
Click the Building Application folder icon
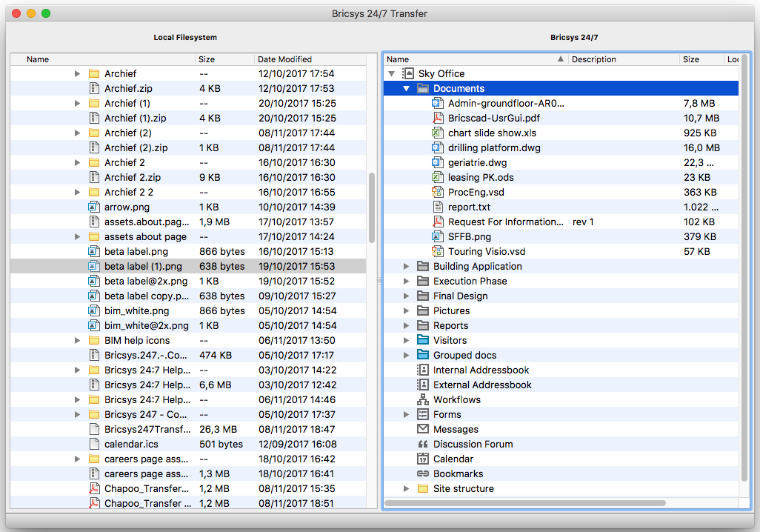[x=423, y=266]
